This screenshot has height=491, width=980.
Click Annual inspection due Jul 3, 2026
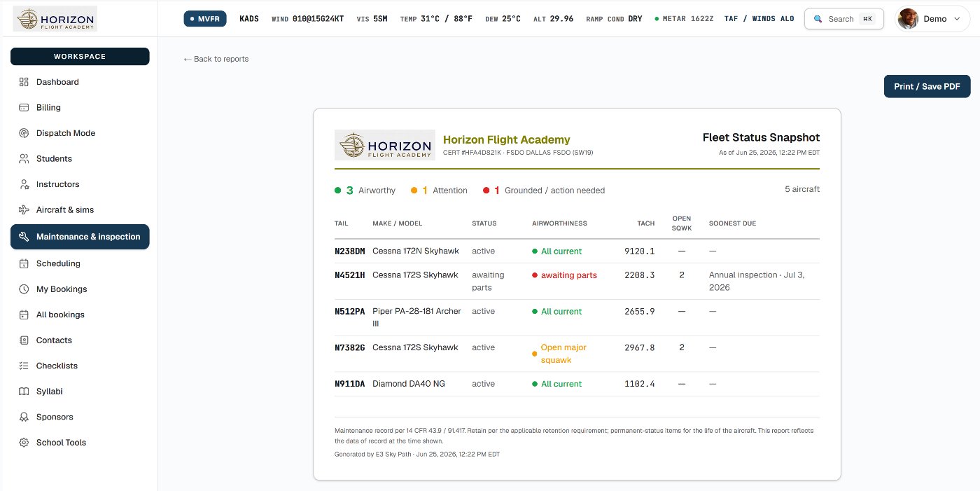pos(757,281)
